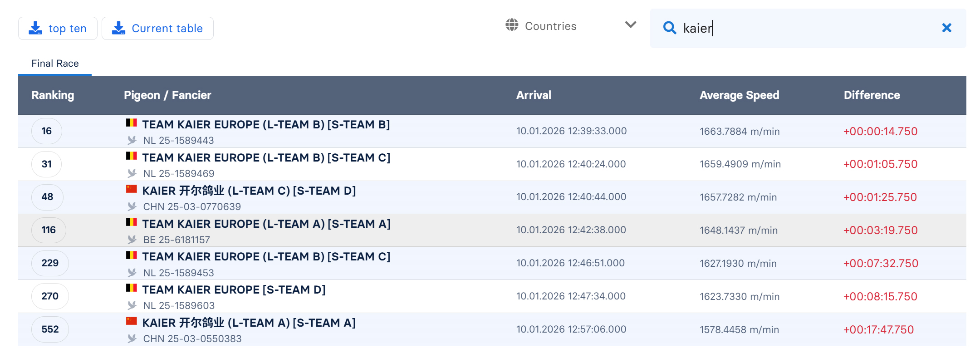Image resolution: width=980 pixels, height=353 pixels.
Task: Select the rank 270 badge
Action: [x=50, y=296]
